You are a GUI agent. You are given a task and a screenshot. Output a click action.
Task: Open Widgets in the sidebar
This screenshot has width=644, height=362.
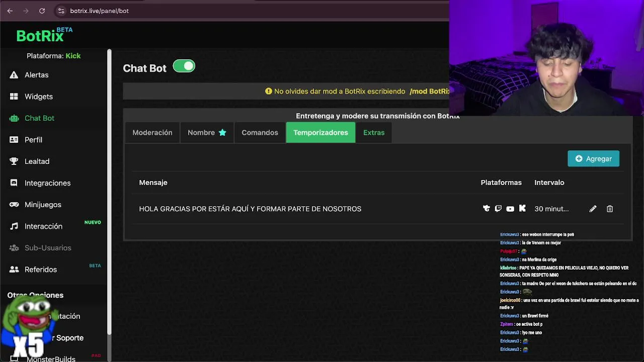[39, 97]
